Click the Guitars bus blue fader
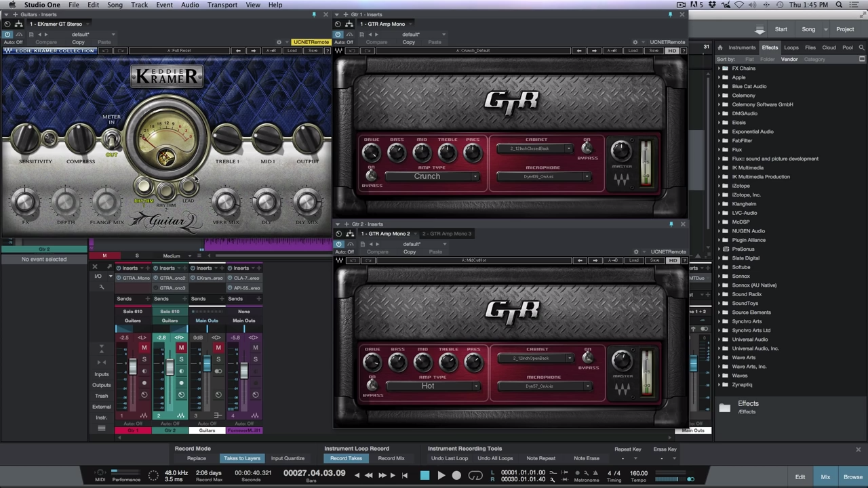The width and height of the screenshot is (868, 488). [x=206, y=364]
